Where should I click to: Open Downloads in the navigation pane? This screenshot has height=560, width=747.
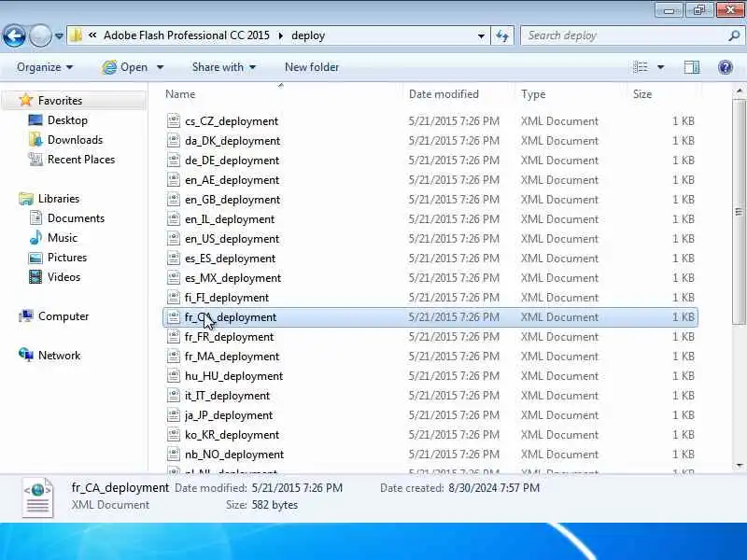[x=75, y=139]
